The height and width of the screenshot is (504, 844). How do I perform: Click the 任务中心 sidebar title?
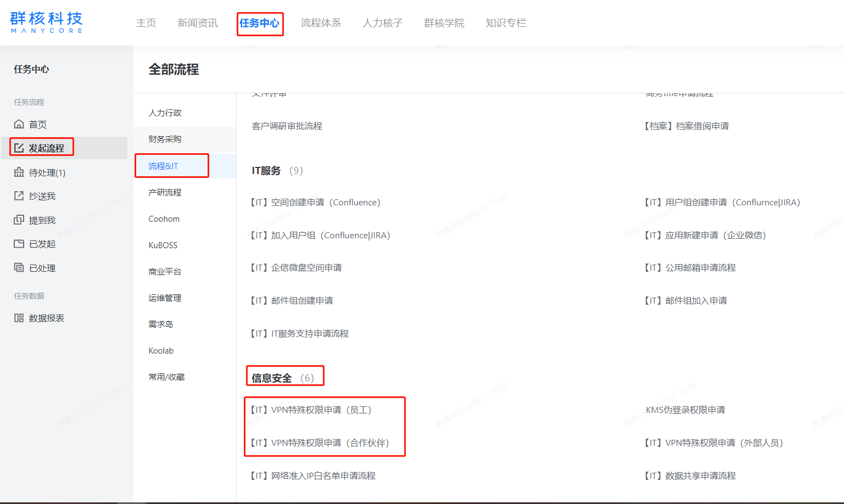(x=31, y=69)
